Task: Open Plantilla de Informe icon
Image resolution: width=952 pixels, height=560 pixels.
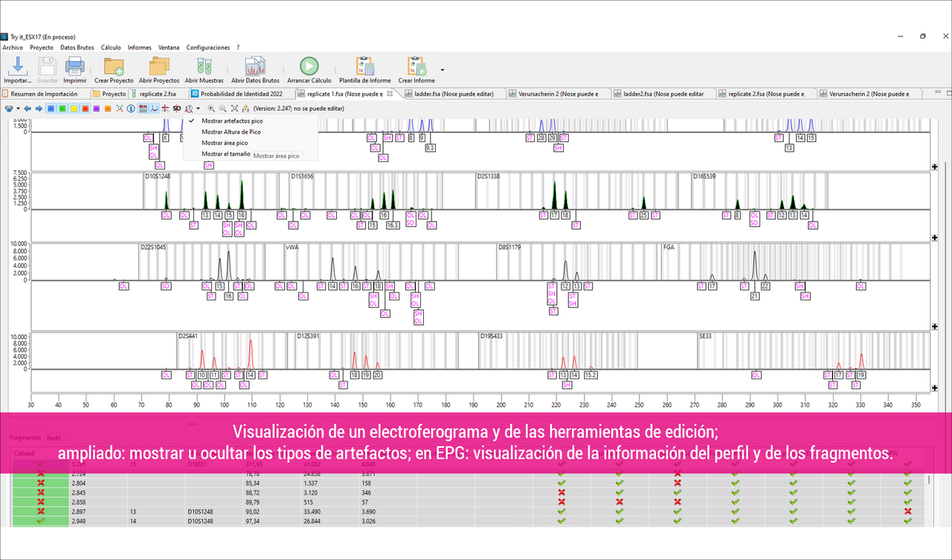Action: [364, 65]
